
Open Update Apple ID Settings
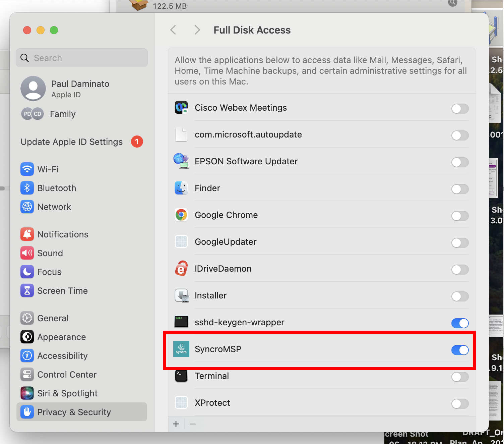click(x=72, y=142)
